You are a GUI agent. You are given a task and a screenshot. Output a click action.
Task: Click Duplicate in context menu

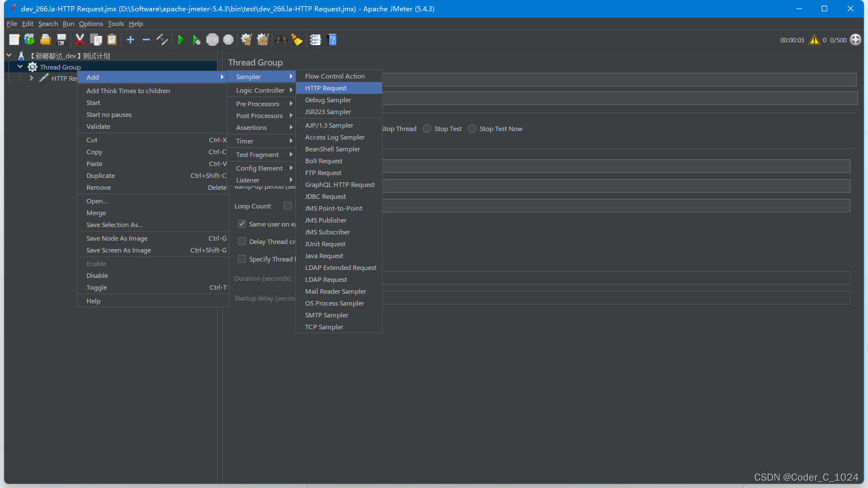153,176
